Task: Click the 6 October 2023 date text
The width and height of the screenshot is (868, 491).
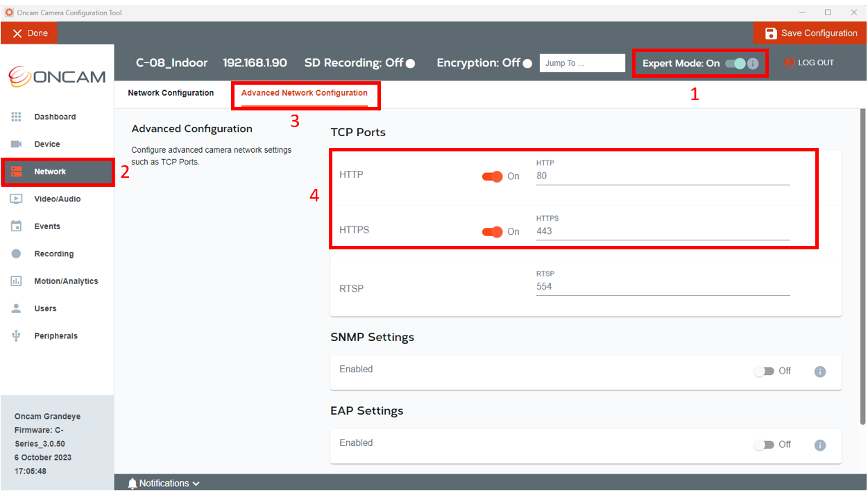Action: coord(43,457)
